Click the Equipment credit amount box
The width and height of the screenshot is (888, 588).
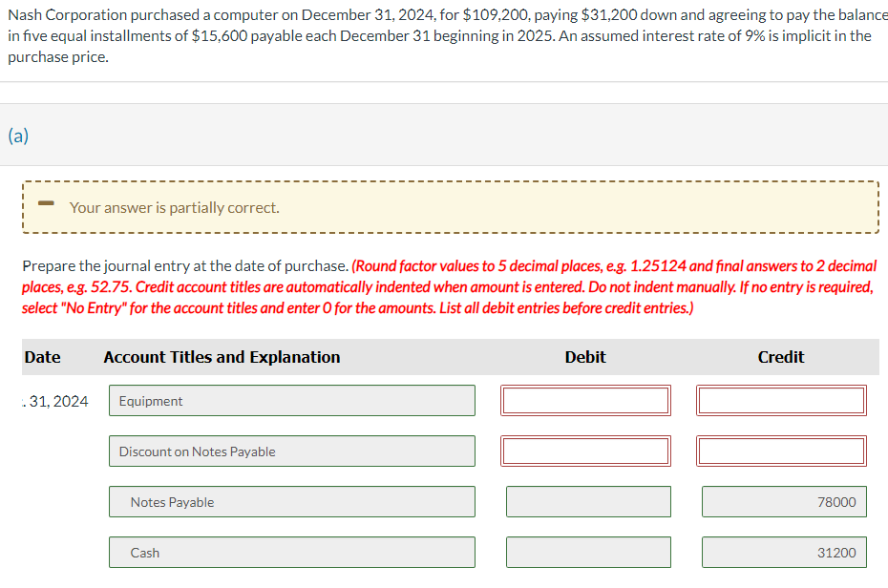pos(781,401)
